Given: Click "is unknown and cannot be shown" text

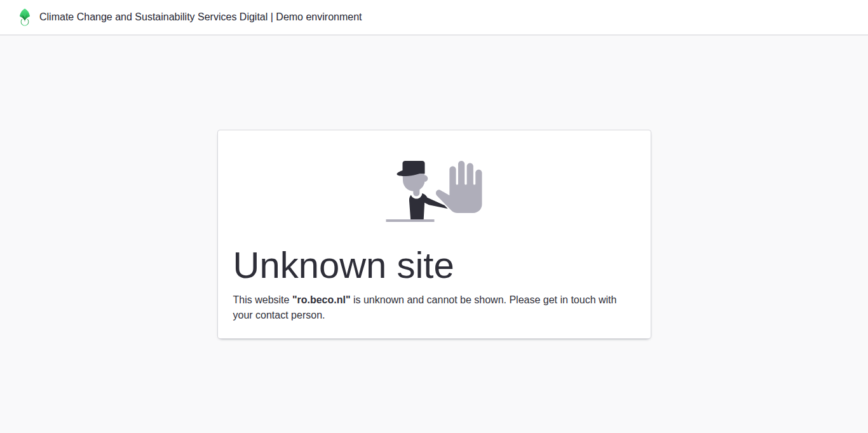Looking at the screenshot, I should pyautogui.click(x=430, y=299).
